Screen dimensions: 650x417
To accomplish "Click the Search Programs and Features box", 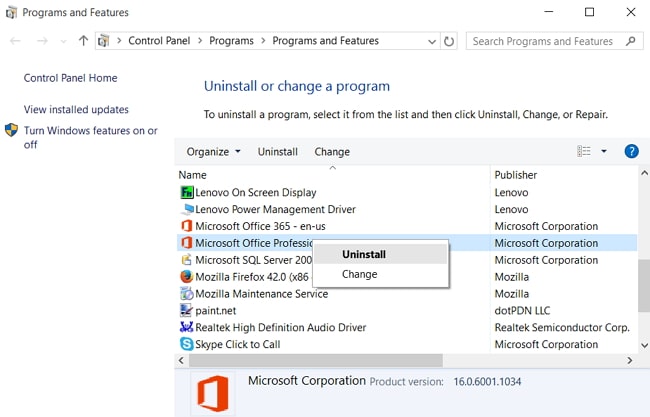I will [554, 41].
